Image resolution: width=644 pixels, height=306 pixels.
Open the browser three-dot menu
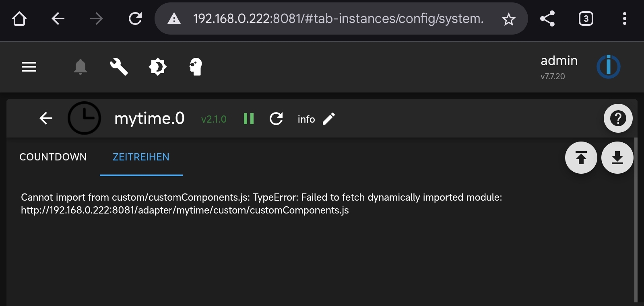pos(624,18)
